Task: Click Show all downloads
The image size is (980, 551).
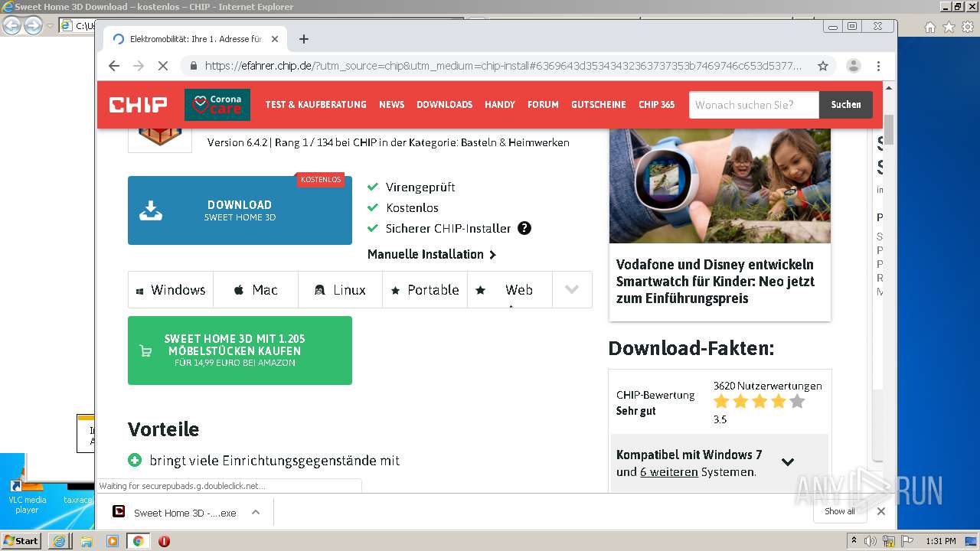Action: click(840, 511)
